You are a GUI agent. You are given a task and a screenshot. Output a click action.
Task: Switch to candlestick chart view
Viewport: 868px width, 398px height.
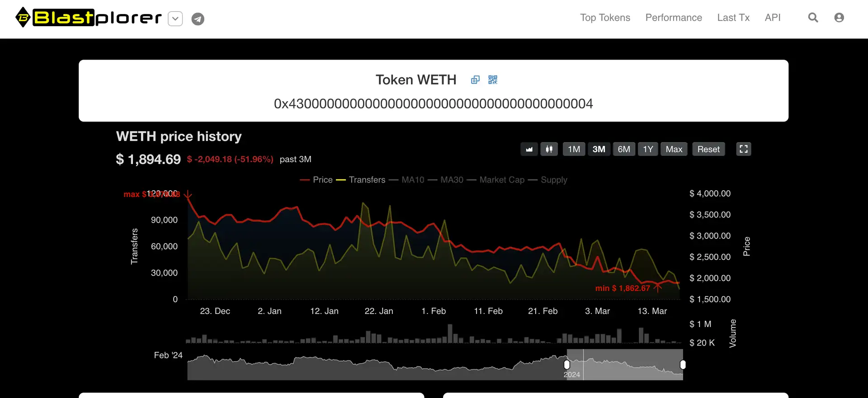coord(549,149)
